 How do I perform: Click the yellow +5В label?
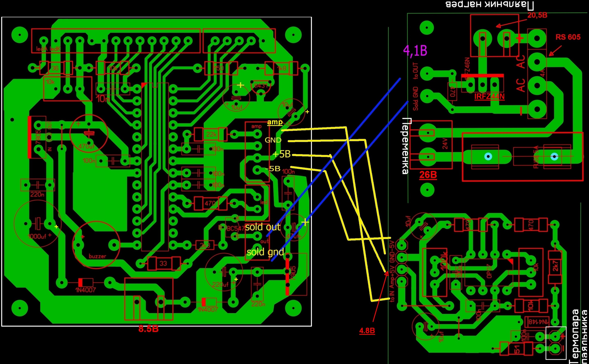click(282, 154)
